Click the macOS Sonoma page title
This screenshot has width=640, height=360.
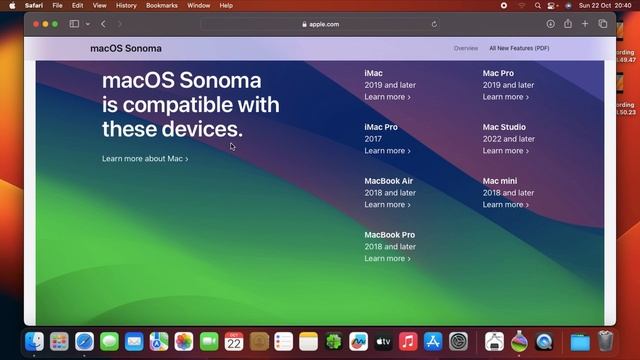coord(126,48)
